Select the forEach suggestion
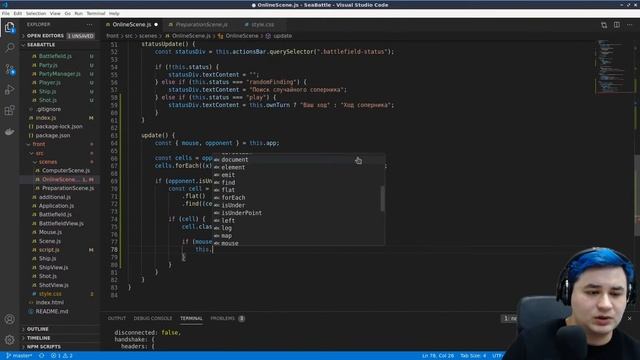The width and height of the screenshot is (640, 360). click(x=299, y=198)
